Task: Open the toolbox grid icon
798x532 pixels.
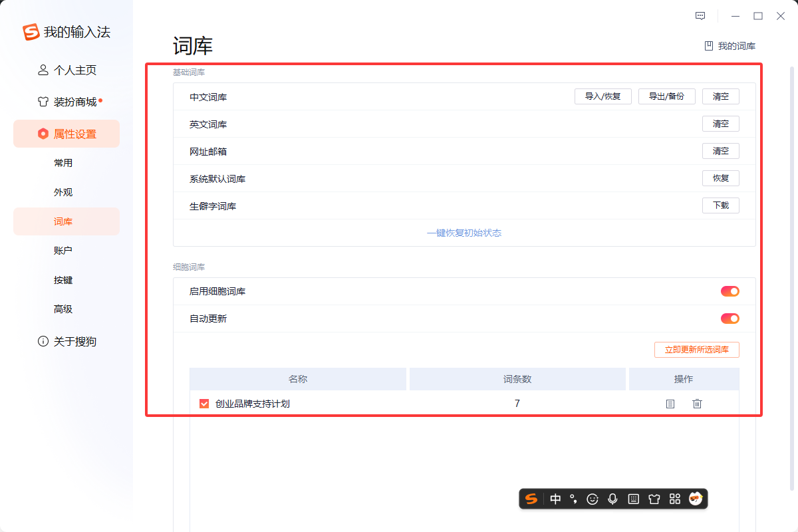Action: 675,499
